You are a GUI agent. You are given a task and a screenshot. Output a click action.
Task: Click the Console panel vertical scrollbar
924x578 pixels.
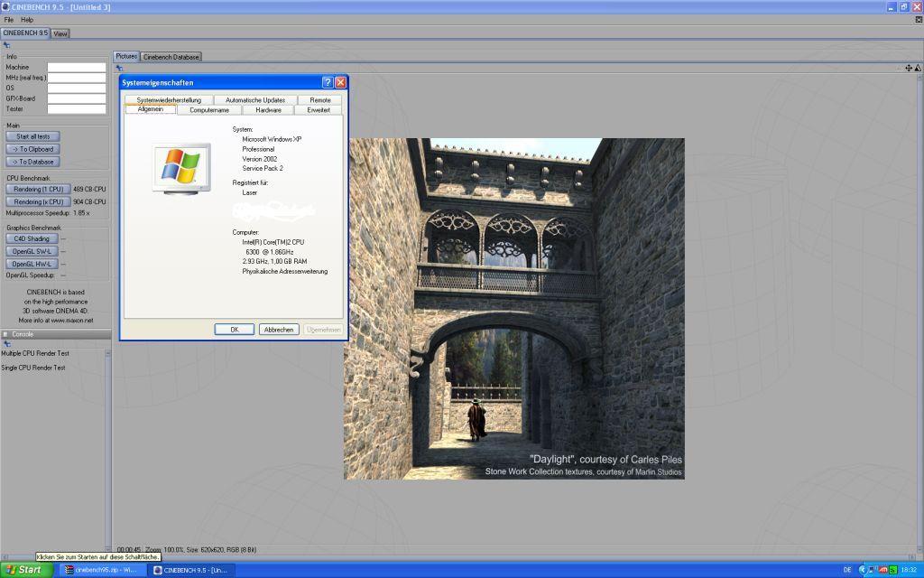click(108, 451)
